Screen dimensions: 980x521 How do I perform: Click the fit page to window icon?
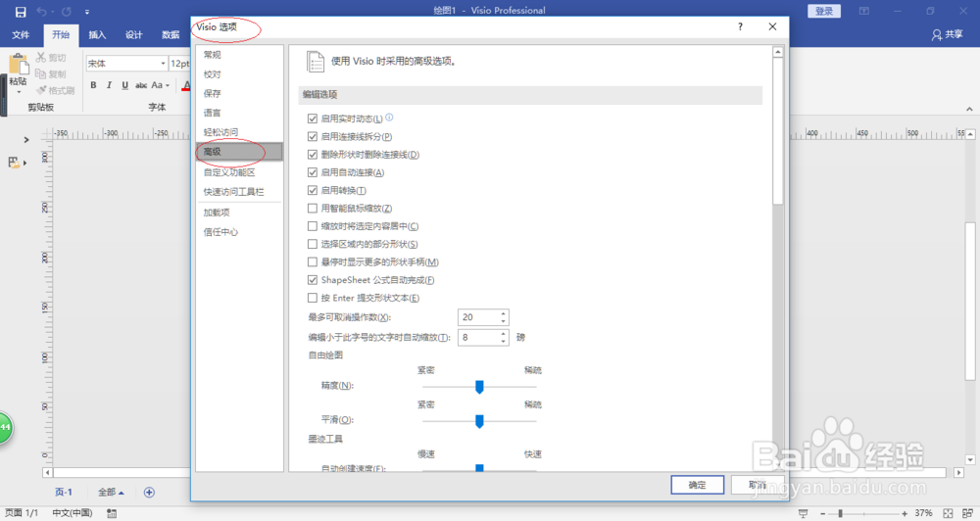coord(948,513)
